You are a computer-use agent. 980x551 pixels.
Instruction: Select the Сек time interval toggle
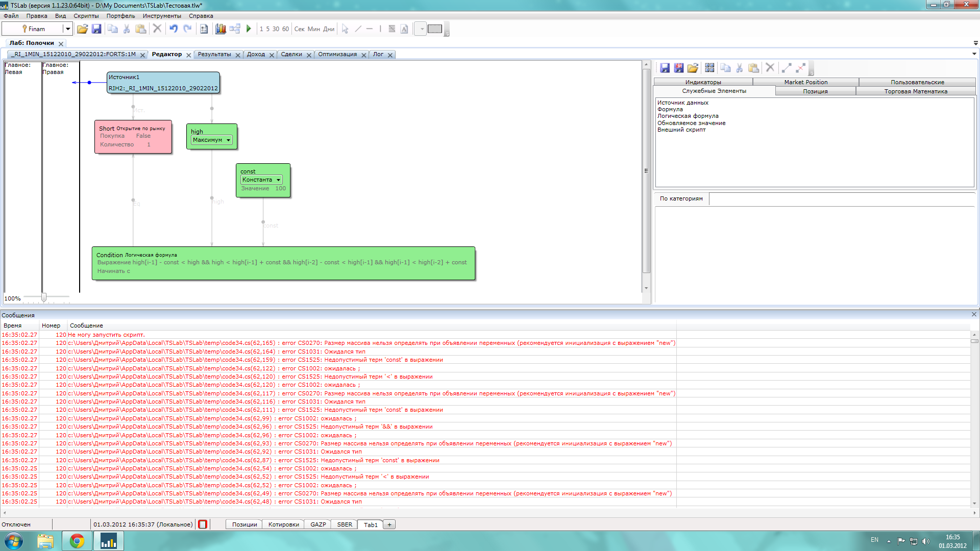tap(300, 29)
